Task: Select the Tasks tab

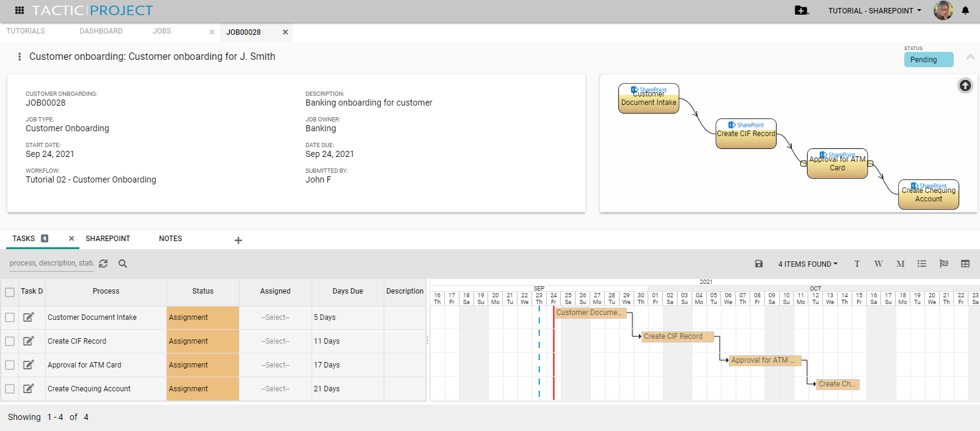Action: 24,239
